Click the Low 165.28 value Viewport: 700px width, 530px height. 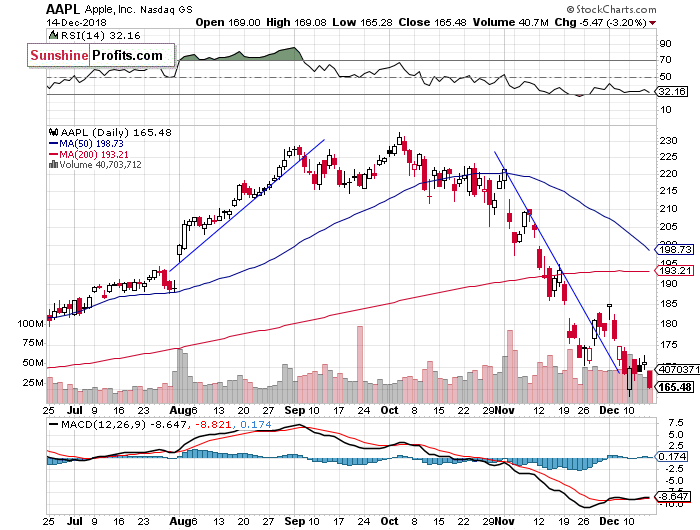pos(362,22)
